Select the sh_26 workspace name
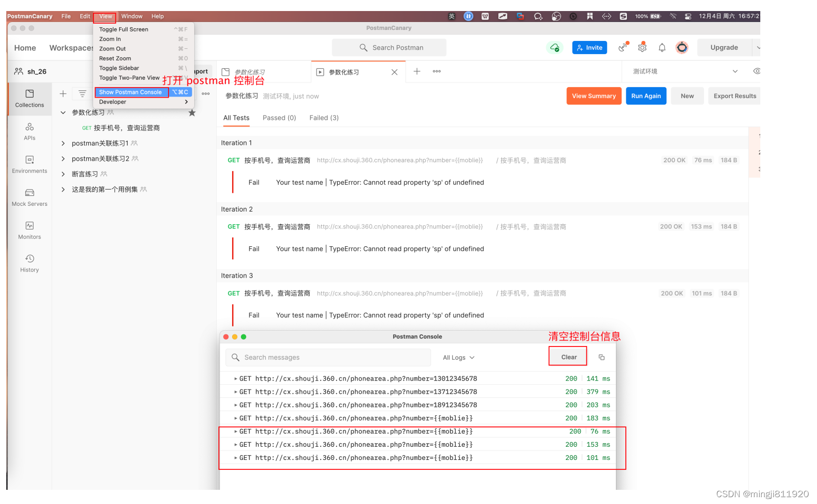Viewport: 817px width, 504px height. (x=37, y=71)
